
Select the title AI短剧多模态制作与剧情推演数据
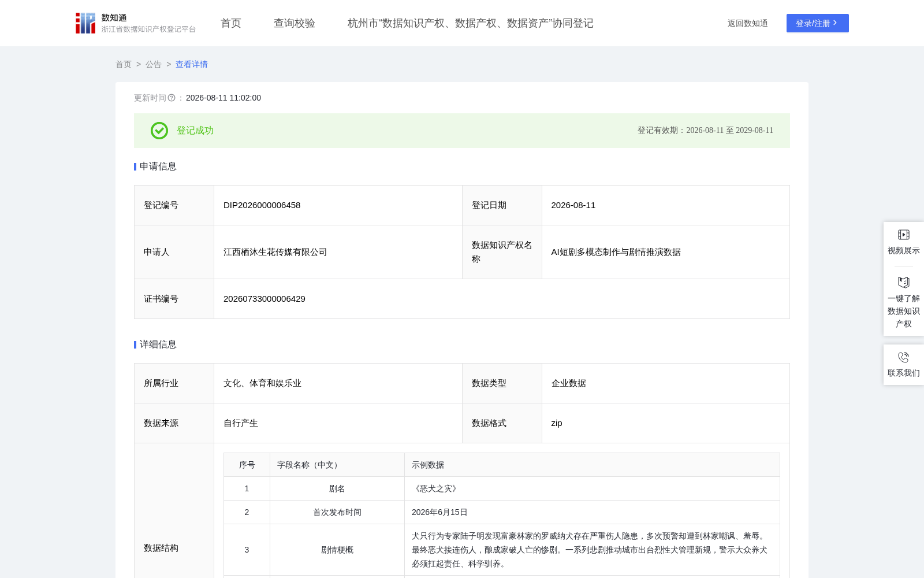(x=616, y=252)
